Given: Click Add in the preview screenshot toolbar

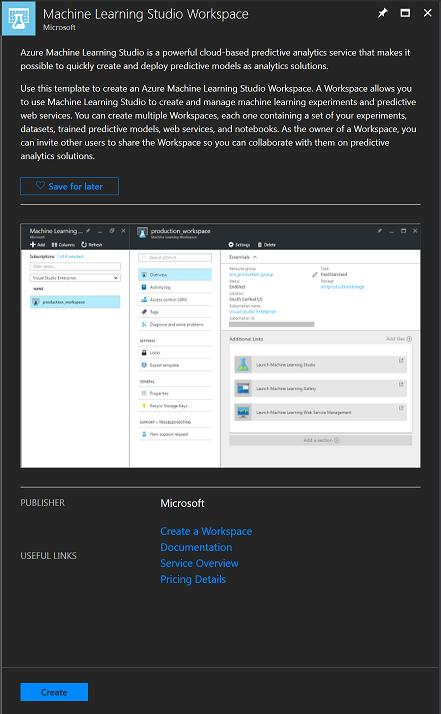Looking at the screenshot, I should coord(37,245).
